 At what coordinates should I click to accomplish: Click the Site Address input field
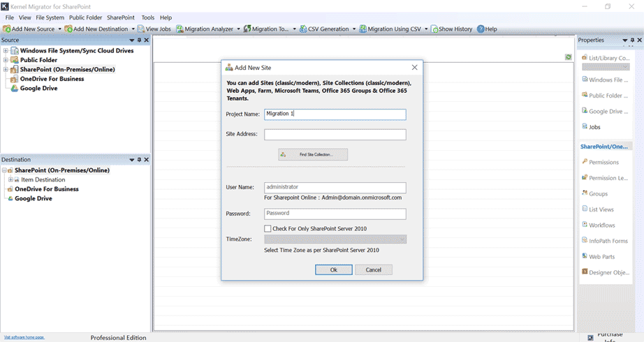(x=335, y=134)
